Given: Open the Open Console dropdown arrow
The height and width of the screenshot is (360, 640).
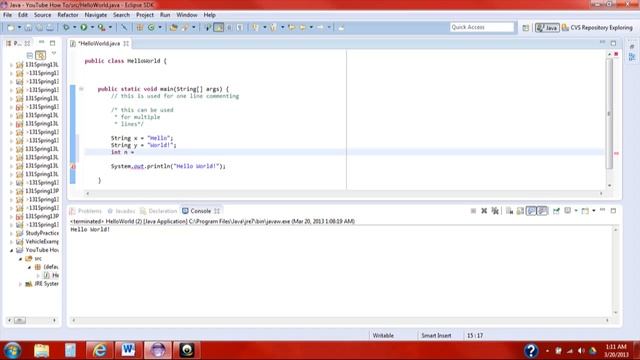Looking at the screenshot, I should 593,211.
